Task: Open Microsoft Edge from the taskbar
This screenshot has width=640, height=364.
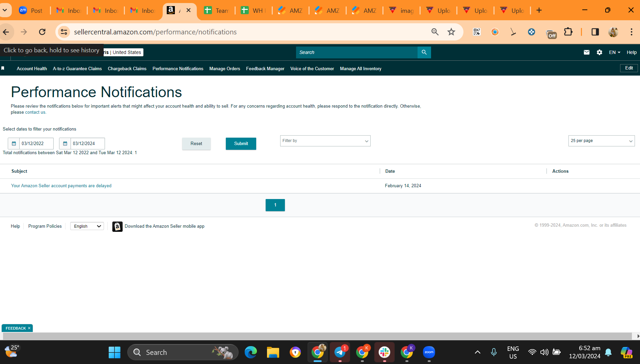Action: click(x=251, y=353)
